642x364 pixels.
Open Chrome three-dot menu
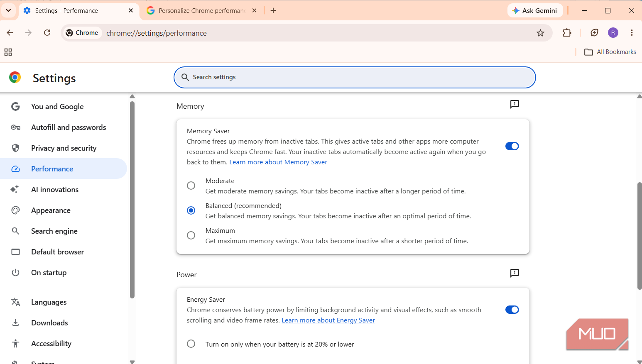point(632,33)
